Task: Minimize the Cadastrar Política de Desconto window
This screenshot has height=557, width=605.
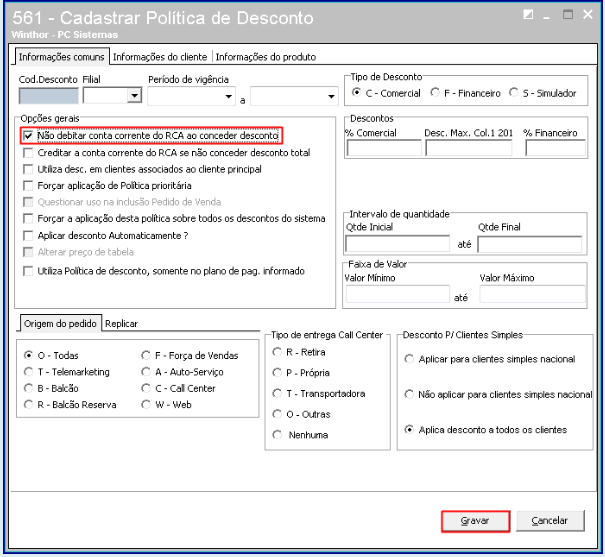Action: tap(546, 16)
